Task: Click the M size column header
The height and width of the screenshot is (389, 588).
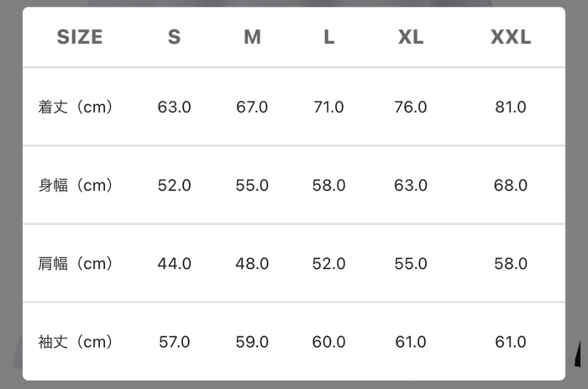Action: 252,37
